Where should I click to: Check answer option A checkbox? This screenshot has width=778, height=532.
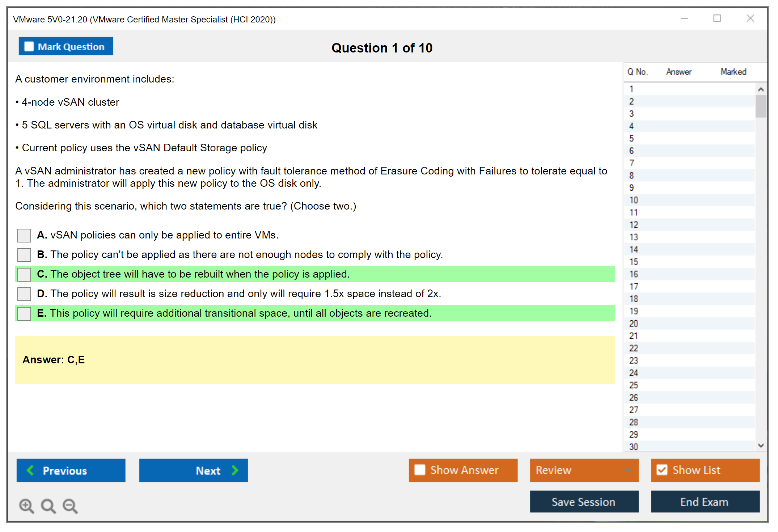pyautogui.click(x=24, y=235)
